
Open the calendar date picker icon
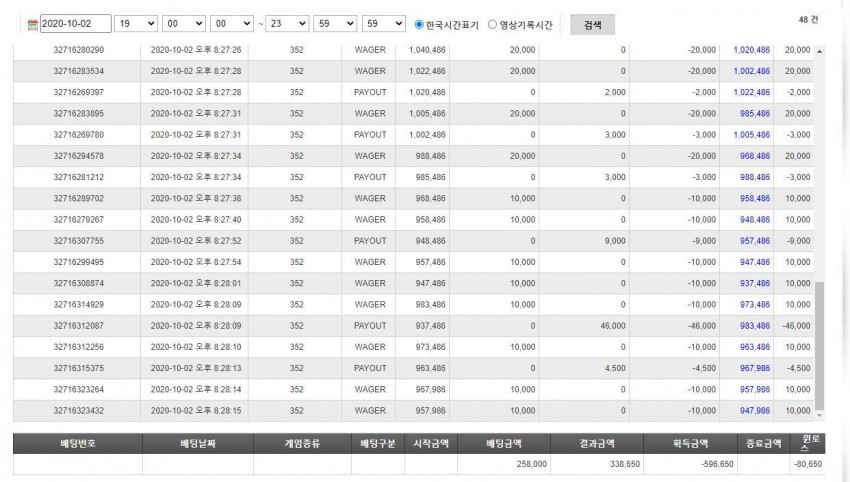point(33,24)
